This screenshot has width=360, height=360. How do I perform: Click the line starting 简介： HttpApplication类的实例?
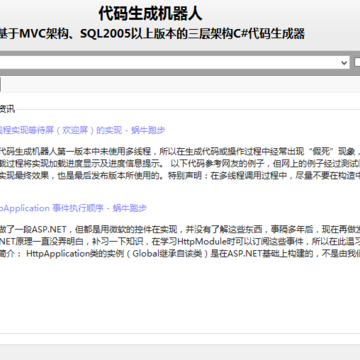tap(180, 254)
